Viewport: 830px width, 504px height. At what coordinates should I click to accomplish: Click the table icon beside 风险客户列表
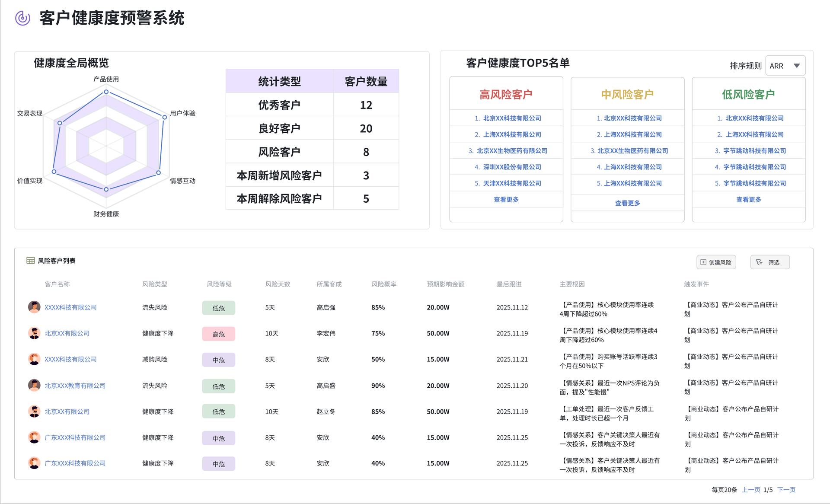[x=30, y=261]
